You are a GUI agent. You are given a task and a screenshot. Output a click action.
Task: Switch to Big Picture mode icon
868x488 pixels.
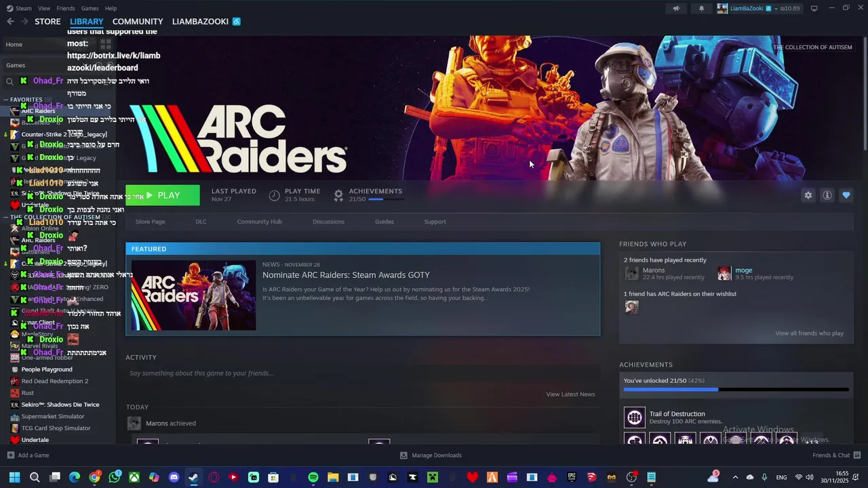(x=814, y=8)
